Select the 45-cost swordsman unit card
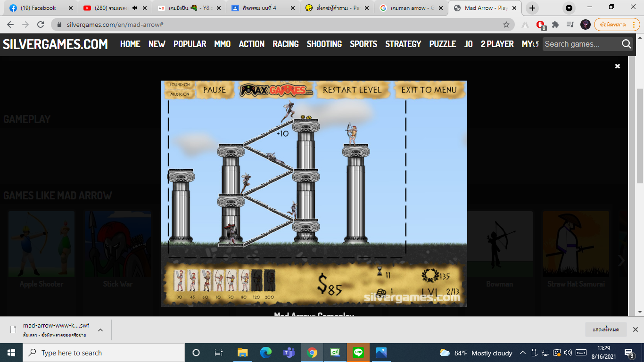 pyautogui.click(x=192, y=280)
